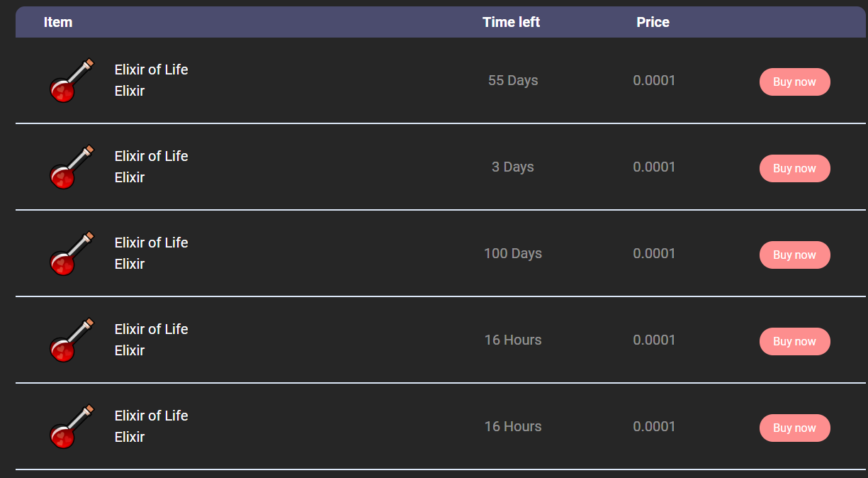Click the potion icon in the first 16 Hours listing
The width and height of the screenshot is (868, 478).
coord(71,340)
